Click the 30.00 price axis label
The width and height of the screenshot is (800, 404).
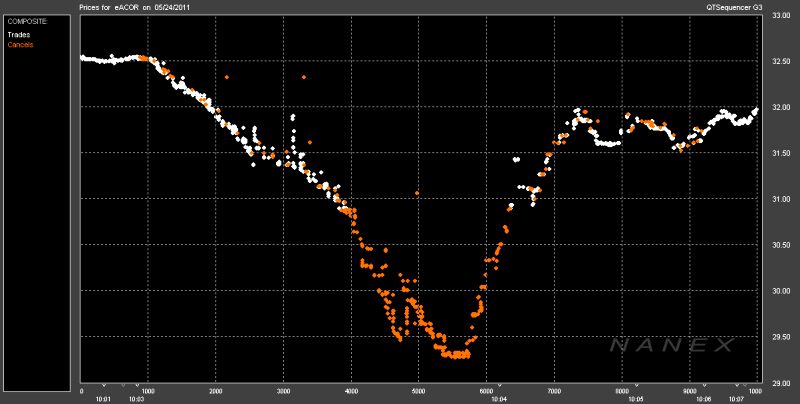(x=780, y=291)
